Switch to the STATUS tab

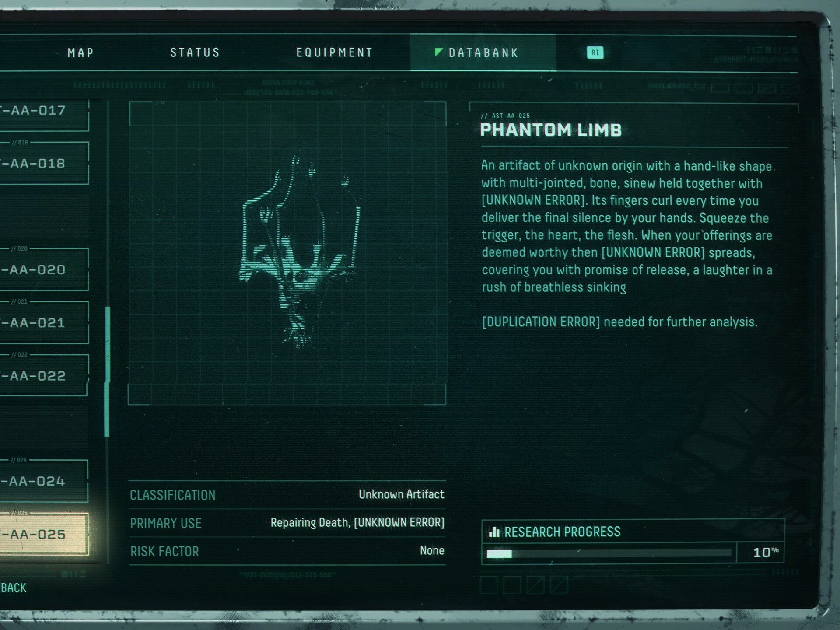(195, 52)
